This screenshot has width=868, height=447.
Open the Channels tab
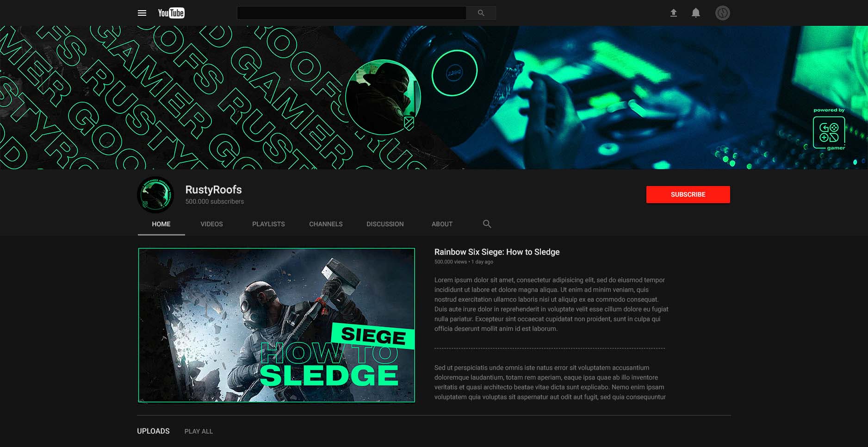326,224
